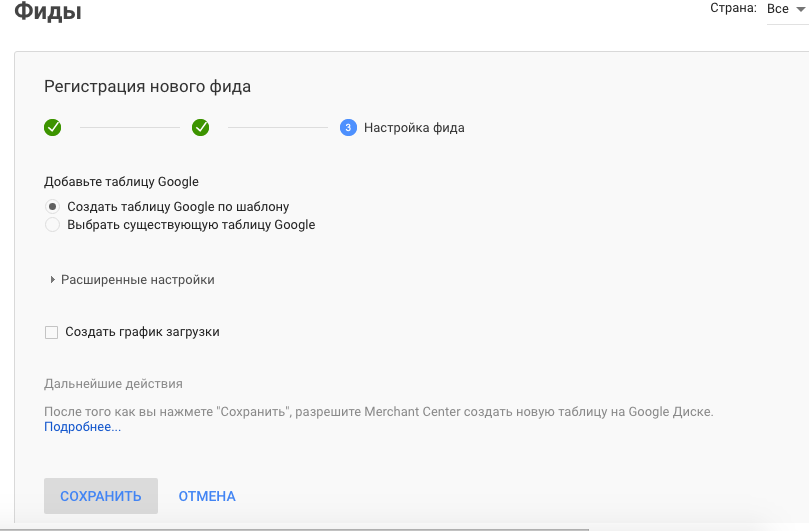
Task: Click the blue step 3 circle icon
Action: tap(348, 127)
